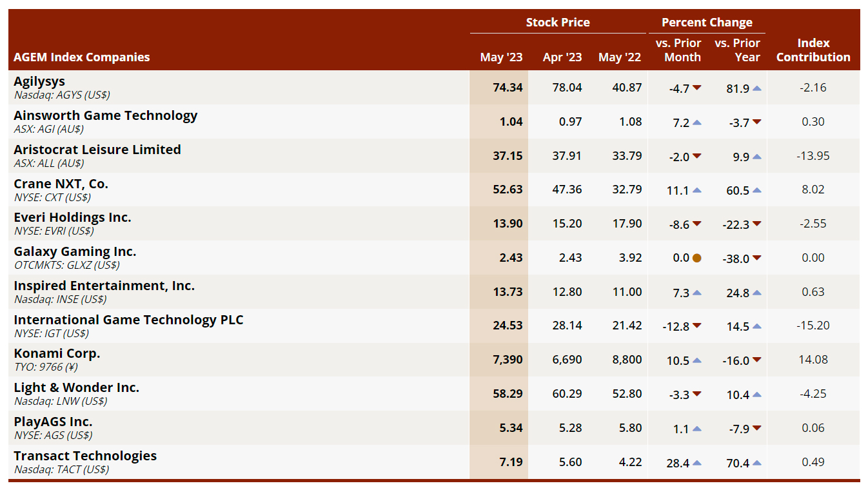Click the Stock Price group header
868x488 pixels.
[x=557, y=23]
